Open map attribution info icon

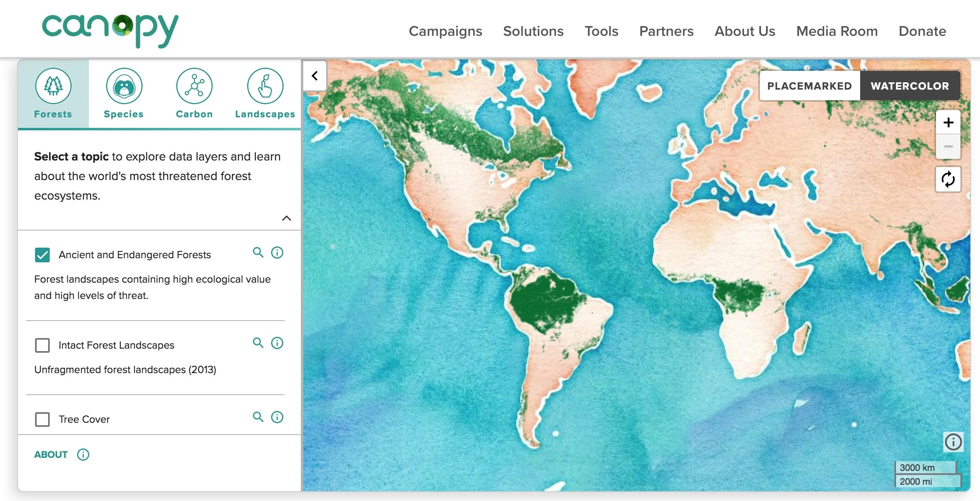click(x=953, y=442)
